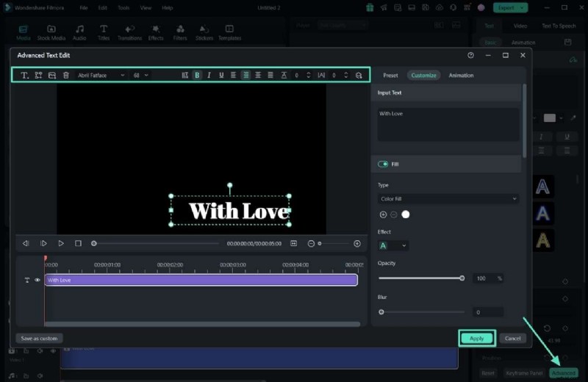Click the delete trash icon in toolbar
588x382 pixels.
pyautogui.click(x=65, y=75)
